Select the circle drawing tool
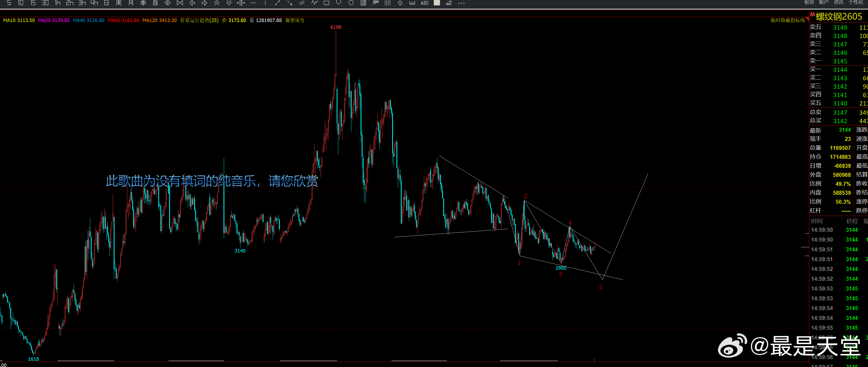Image resolution: width=868 pixels, height=367 pixels. pyautogui.click(x=351, y=3)
